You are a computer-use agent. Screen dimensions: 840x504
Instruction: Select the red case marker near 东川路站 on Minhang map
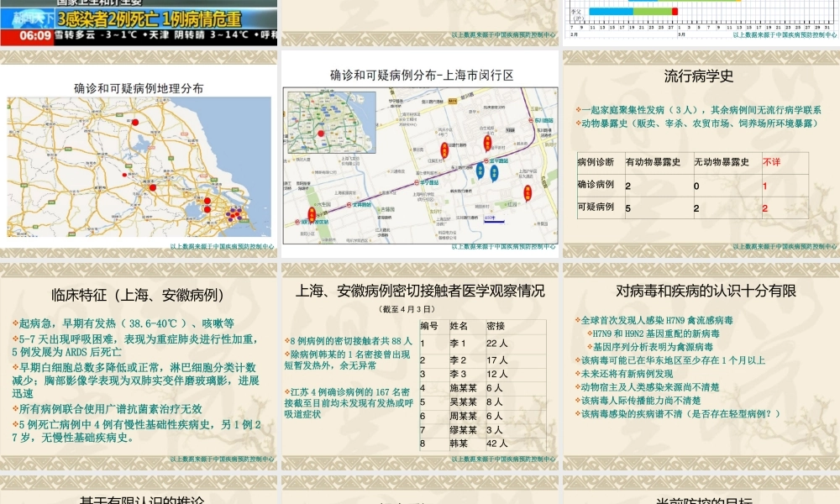[487, 143]
